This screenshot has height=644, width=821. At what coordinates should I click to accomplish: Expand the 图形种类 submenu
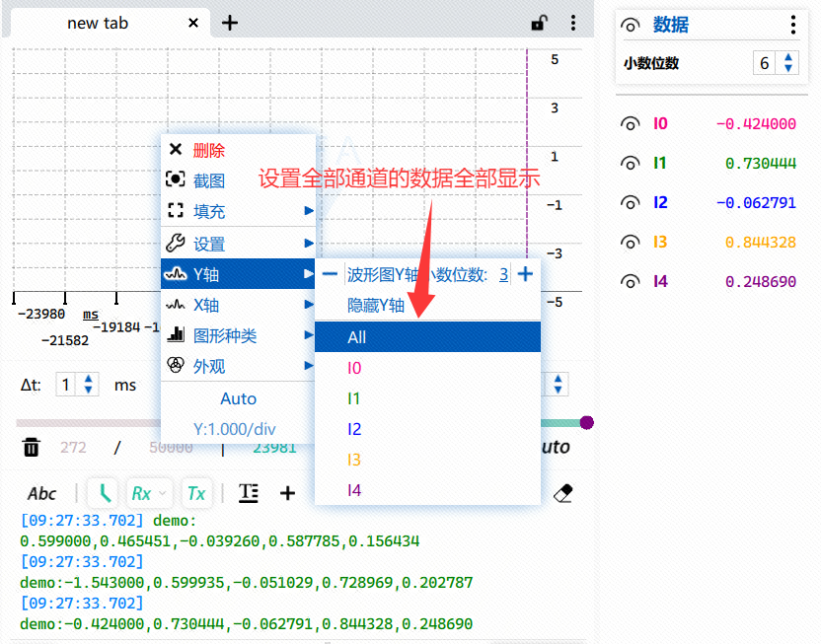(238, 334)
